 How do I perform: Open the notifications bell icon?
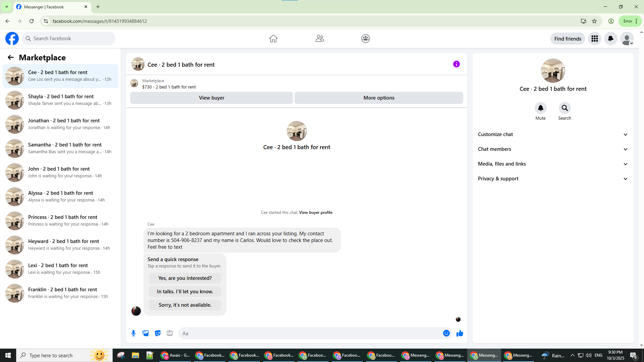coord(611,39)
